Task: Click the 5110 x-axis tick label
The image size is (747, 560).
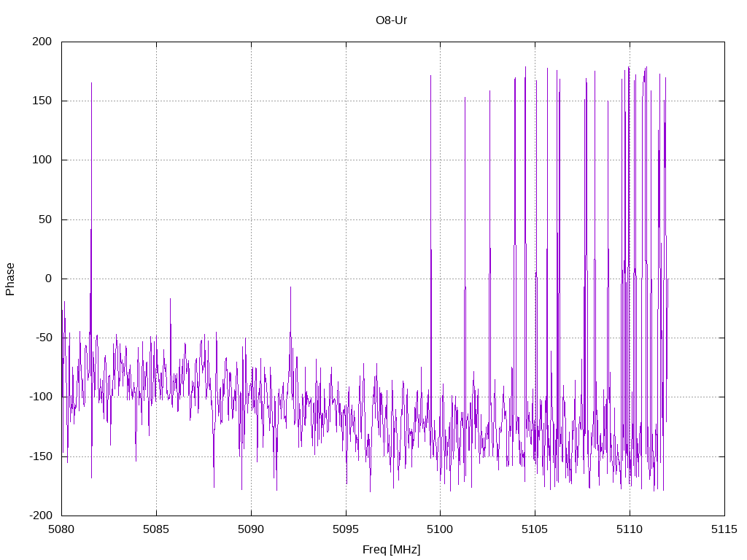Action: click(x=630, y=529)
